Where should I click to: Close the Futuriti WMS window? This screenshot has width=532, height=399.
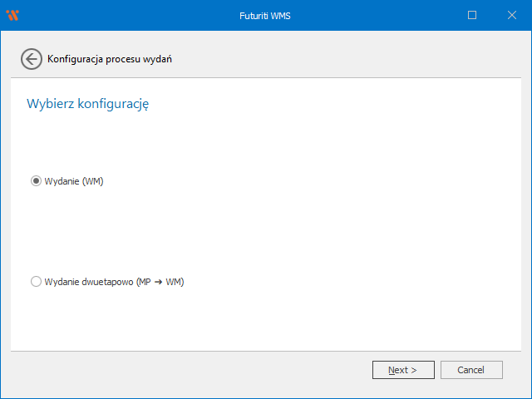511,15
